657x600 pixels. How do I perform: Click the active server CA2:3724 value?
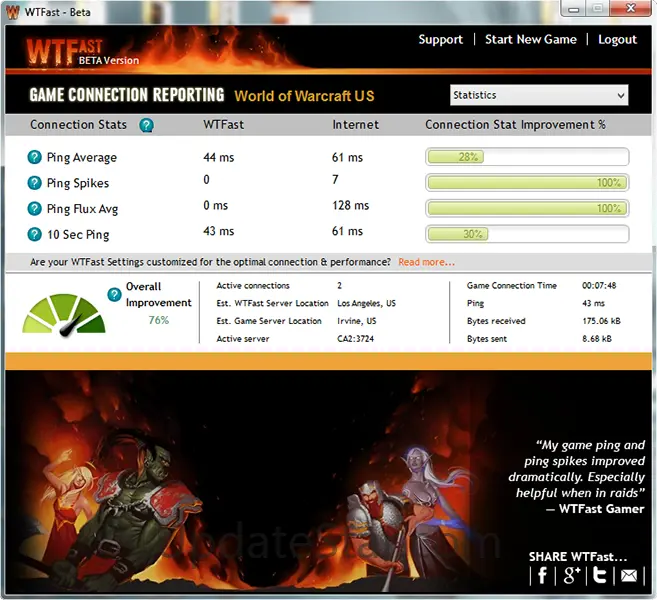(355, 339)
